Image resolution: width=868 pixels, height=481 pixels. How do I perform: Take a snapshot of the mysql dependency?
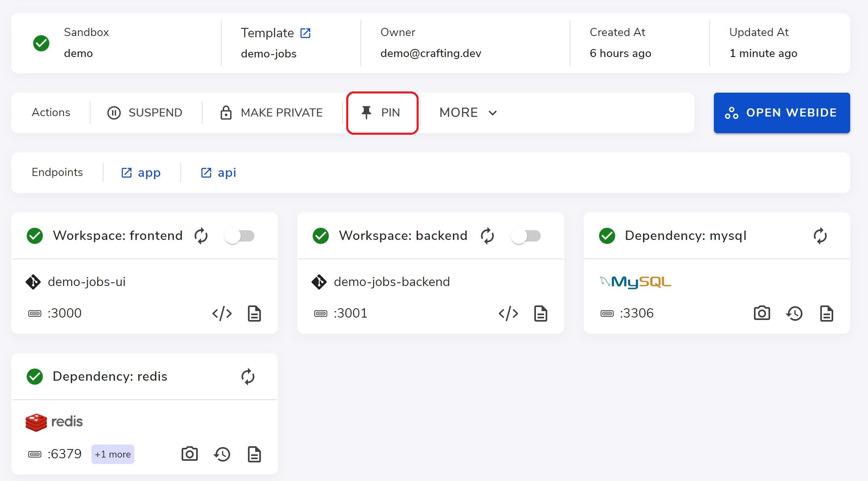(x=762, y=313)
